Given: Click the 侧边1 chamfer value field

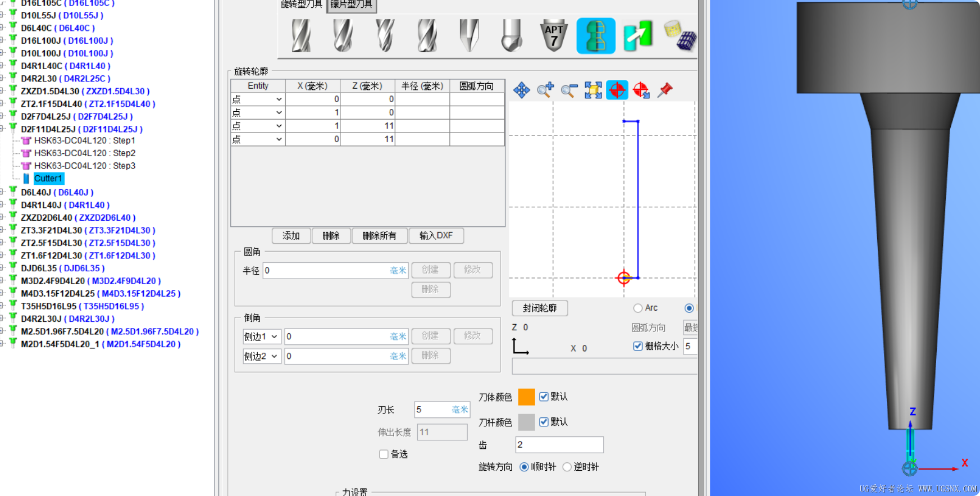Looking at the screenshot, I should point(347,336).
